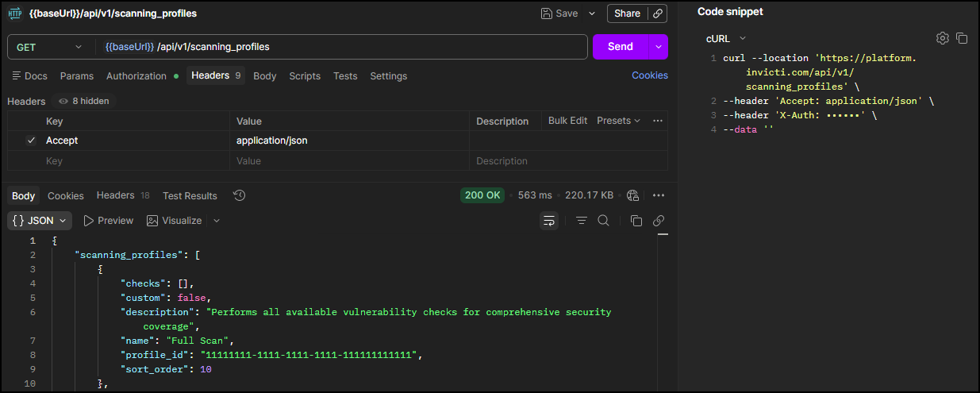Click the network globe lock icon
Screen dimensions: 980x393
632,195
